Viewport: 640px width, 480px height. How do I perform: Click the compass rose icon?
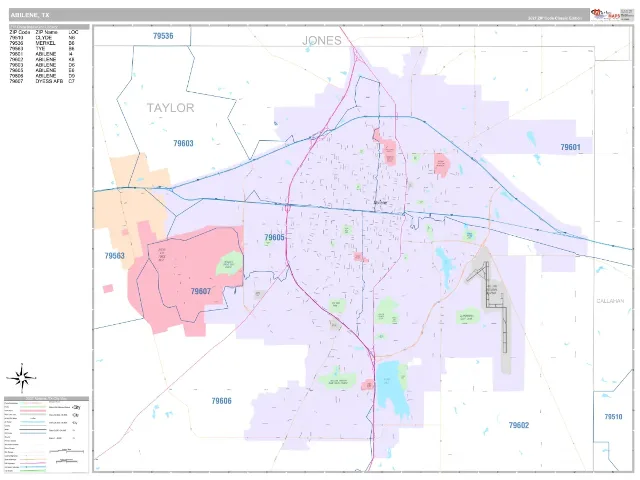click(x=22, y=377)
